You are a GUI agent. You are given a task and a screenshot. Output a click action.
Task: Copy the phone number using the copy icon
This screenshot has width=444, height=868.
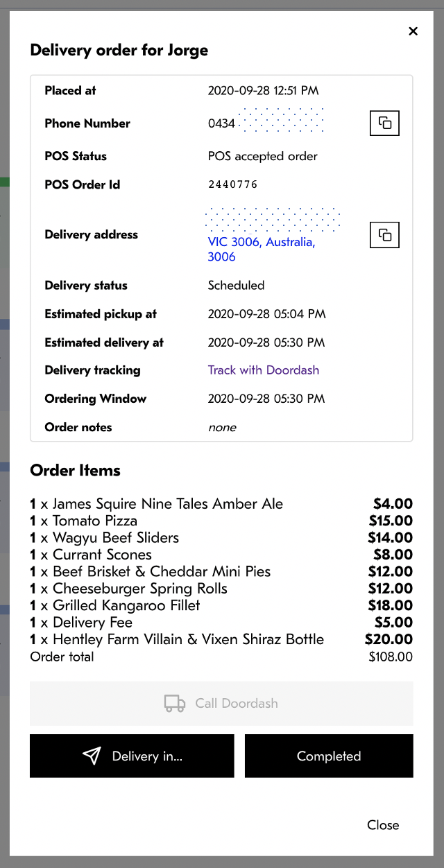[x=384, y=123]
